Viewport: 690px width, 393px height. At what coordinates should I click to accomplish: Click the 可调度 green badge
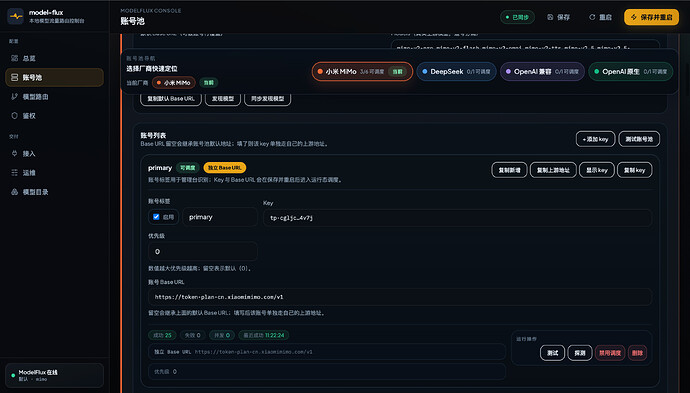[x=187, y=168]
